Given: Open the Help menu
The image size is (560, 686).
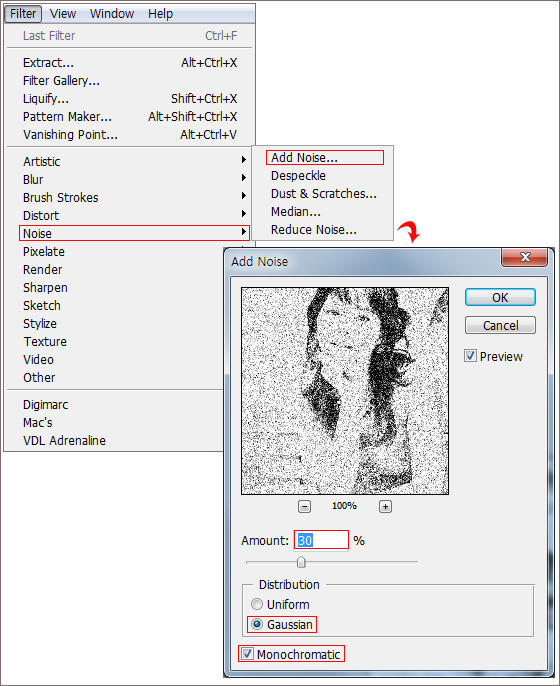Looking at the screenshot, I should [x=161, y=14].
